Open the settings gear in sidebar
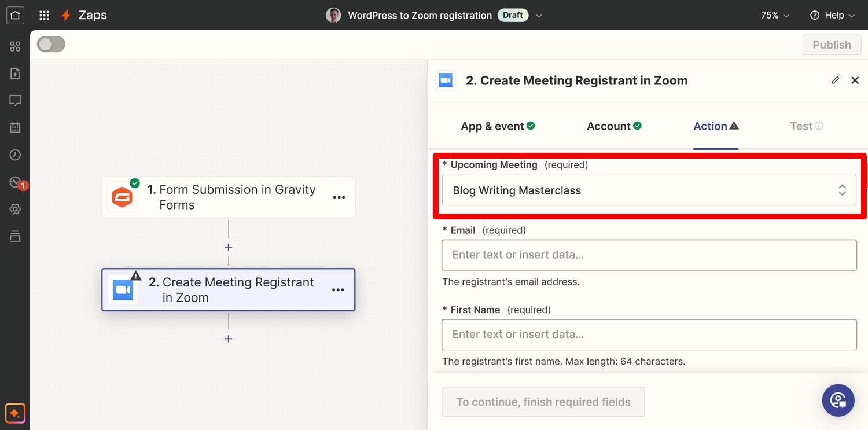The height and width of the screenshot is (430, 868). 15,209
